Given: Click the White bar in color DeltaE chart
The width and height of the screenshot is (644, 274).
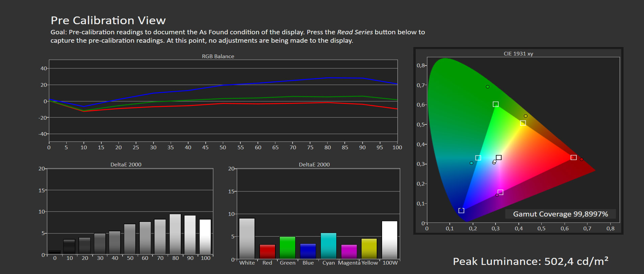Looking at the screenshot, I should tap(247, 238).
